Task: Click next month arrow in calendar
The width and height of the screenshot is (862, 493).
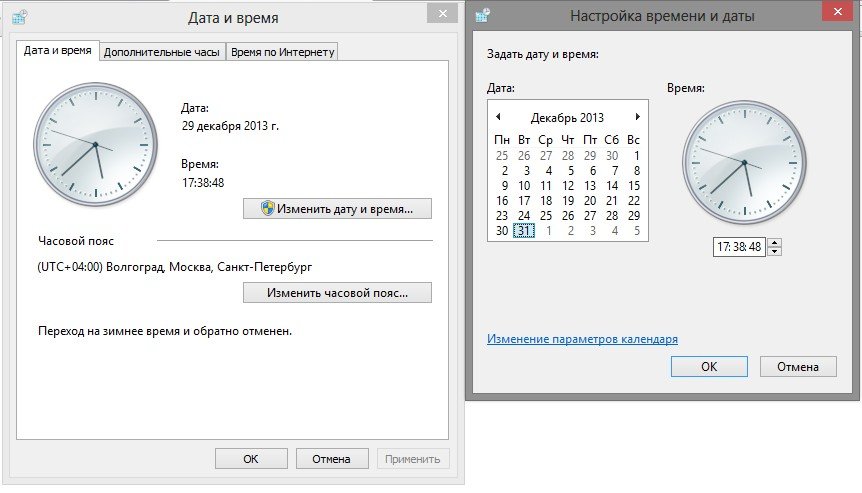Action: (638, 117)
